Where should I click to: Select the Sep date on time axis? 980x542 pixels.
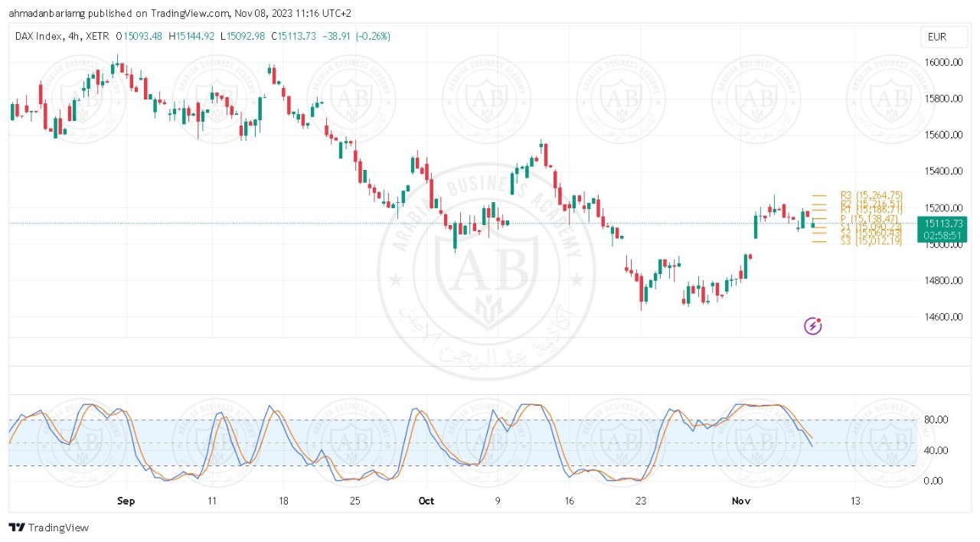click(126, 501)
